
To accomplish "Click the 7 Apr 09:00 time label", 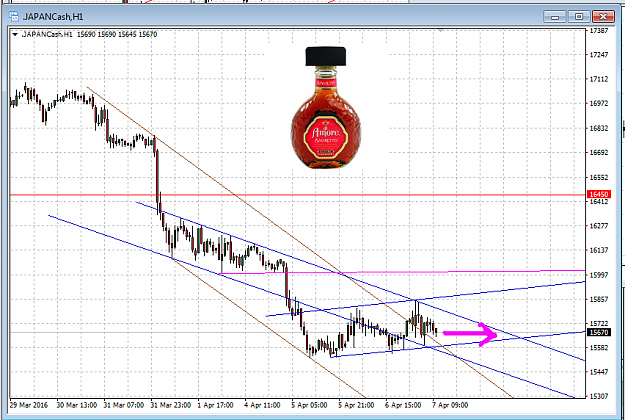I will [450, 405].
